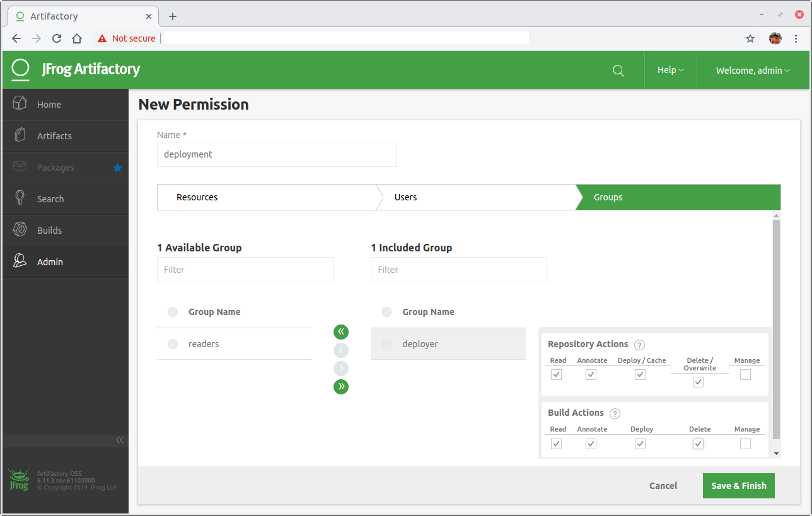Uncheck Delete / Overwrite repository action
The width and height of the screenshot is (812, 516).
(x=698, y=382)
